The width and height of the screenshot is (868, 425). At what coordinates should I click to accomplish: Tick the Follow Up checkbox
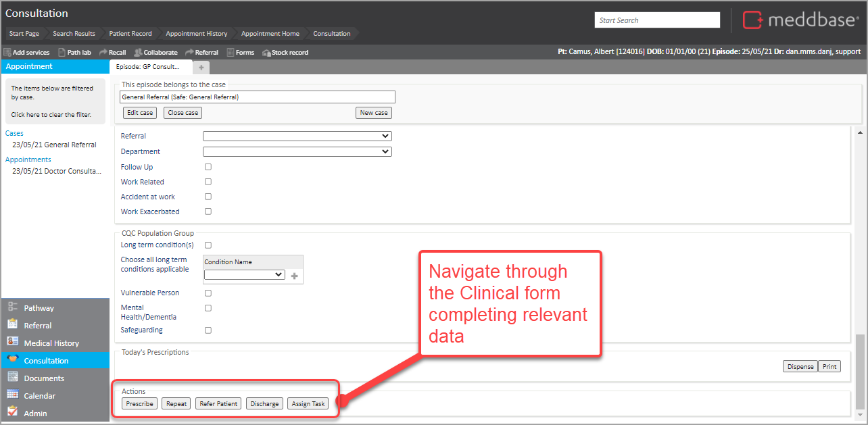(x=208, y=167)
